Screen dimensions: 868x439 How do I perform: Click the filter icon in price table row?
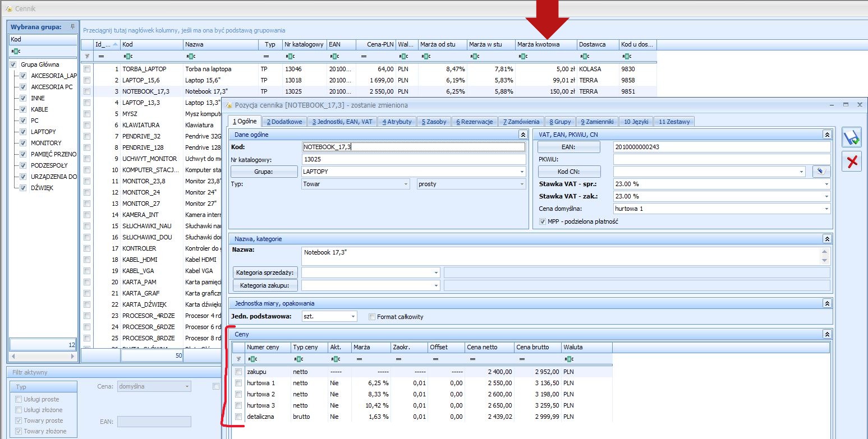(238, 359)
